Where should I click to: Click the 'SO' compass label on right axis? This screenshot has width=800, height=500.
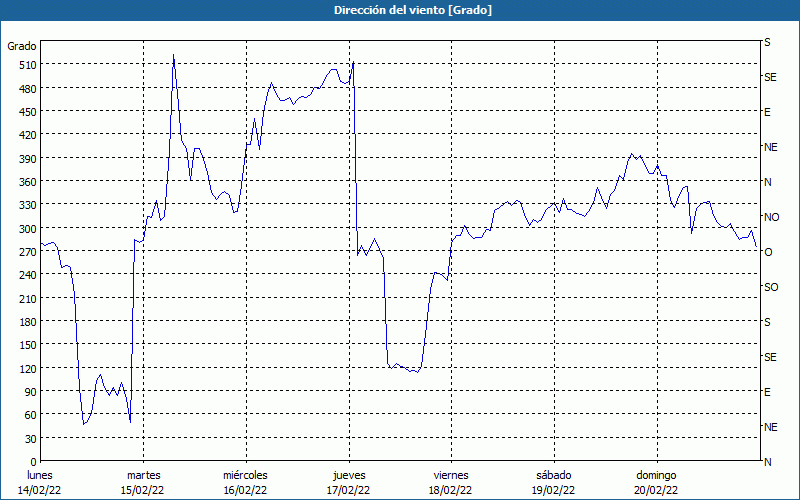(x=771, y=287)
